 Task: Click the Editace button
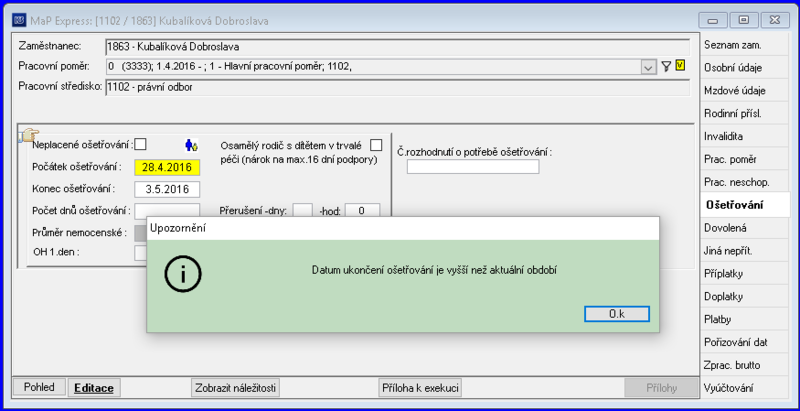94,388
